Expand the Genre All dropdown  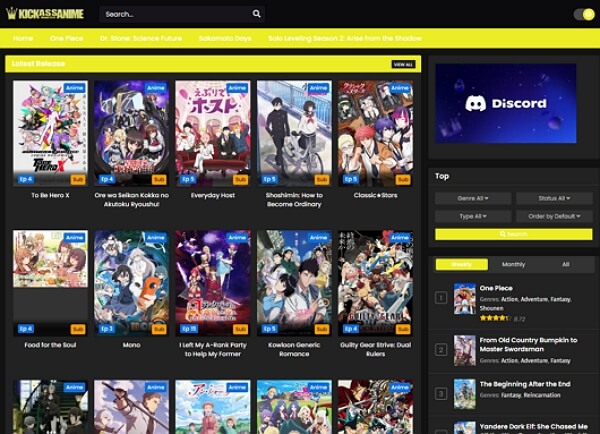click(x=473, y=198)
